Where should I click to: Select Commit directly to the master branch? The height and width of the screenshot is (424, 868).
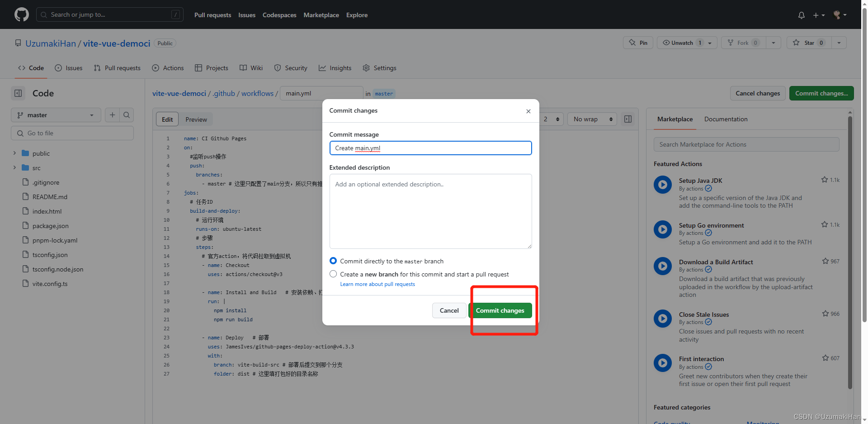(x=333, y=261)
